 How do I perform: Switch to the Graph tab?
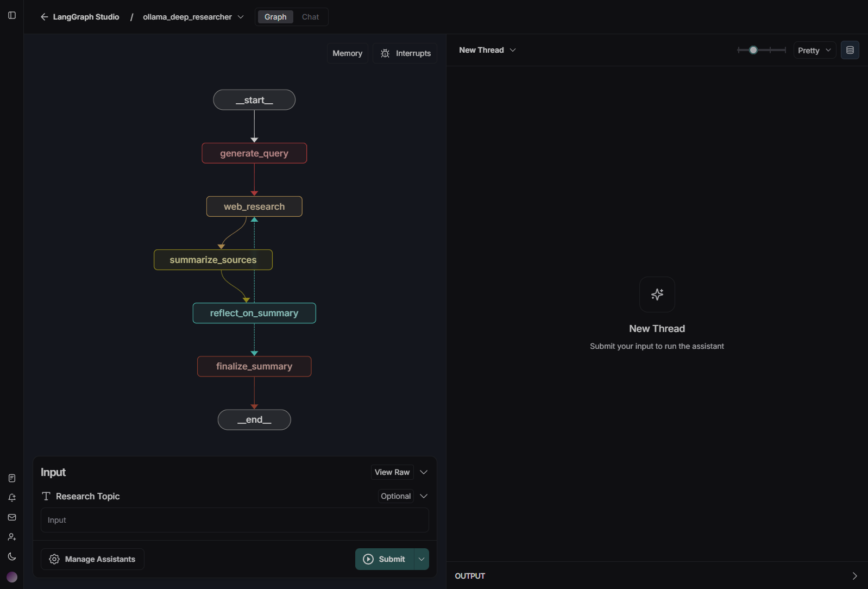pos(275,17)
